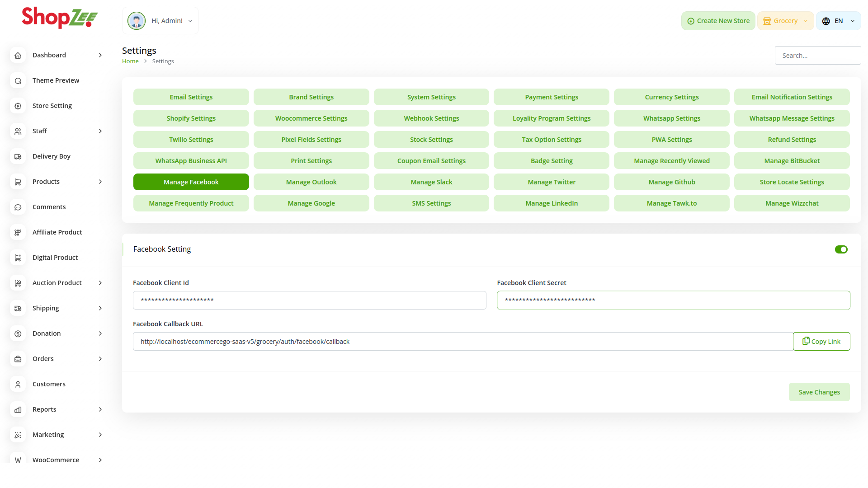Open the Grocery store dropdown
Viewport: 868px width, 488px height.
click(x=785, y=21)
